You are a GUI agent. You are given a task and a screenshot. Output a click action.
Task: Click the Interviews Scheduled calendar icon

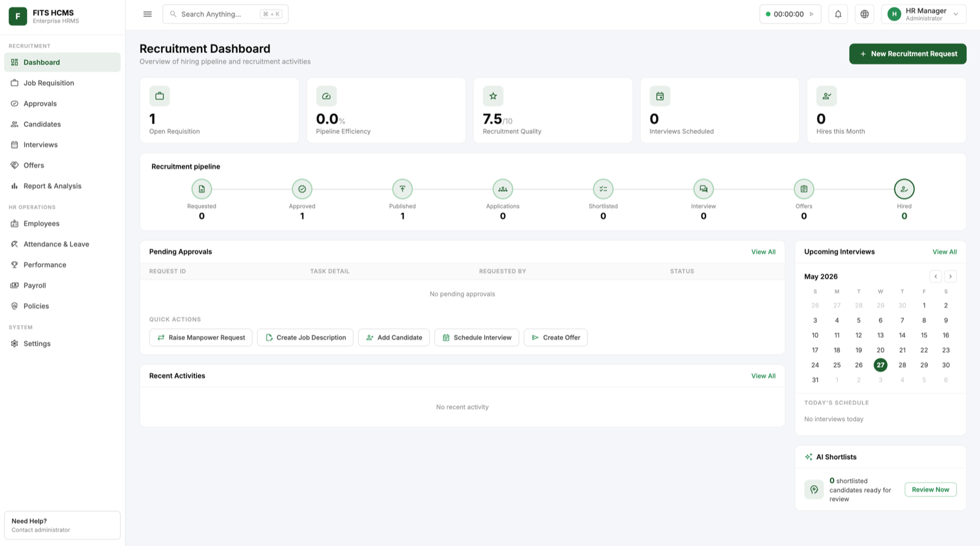(660, 96)
